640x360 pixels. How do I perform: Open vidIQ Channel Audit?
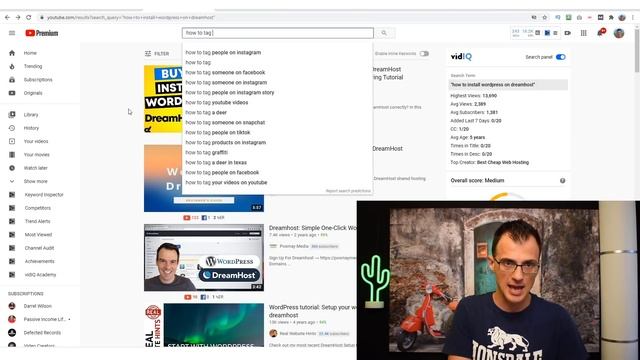40,248
